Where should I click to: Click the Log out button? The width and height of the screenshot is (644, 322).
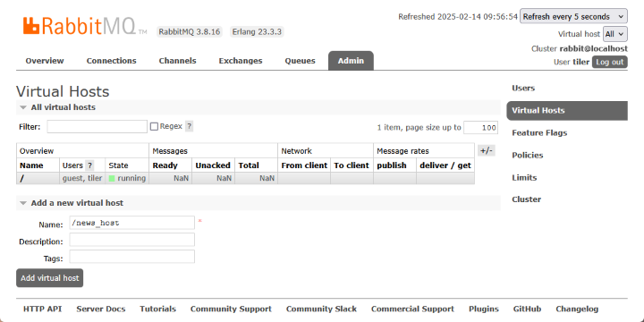(x=609, y=62)
